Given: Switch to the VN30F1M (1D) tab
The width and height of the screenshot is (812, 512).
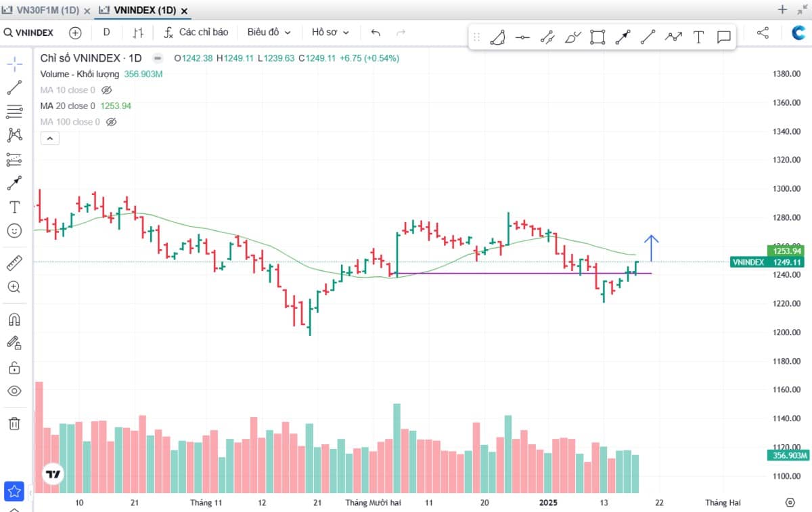Looking at the screenshot, I should coord(47,10).
